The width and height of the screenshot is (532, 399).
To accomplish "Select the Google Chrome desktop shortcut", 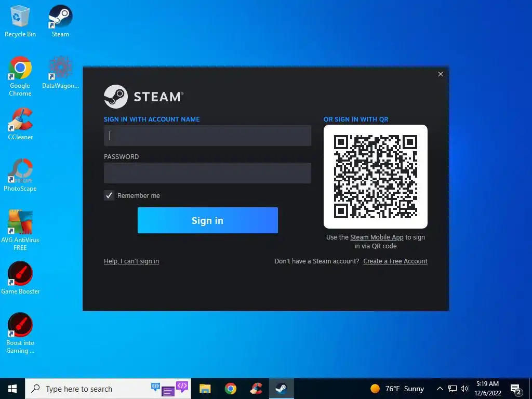I will (x=20, y=76).
